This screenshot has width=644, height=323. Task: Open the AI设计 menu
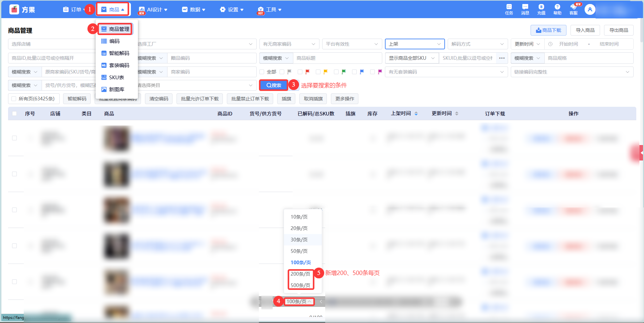click(x=153, y=9)
